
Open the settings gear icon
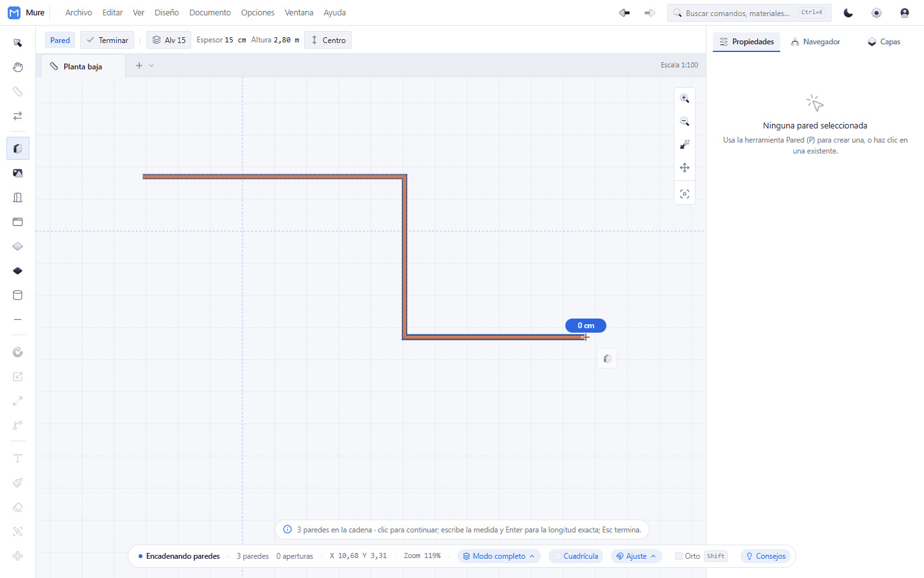click(877, 13)
